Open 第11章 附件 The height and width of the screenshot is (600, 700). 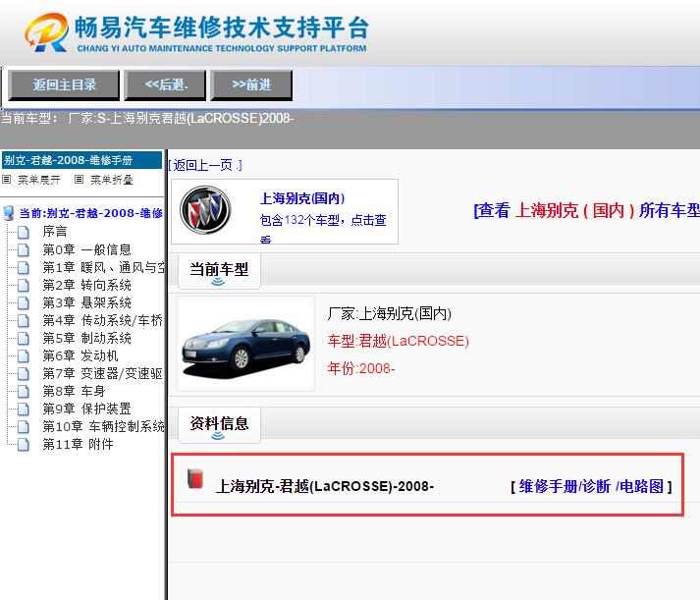[x=78, y=444]
